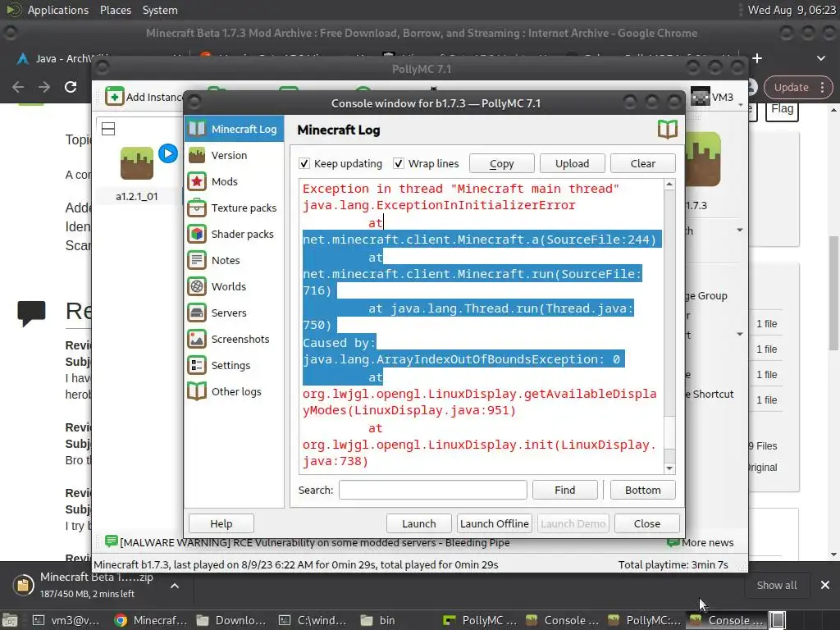Viewport: 840px width, 630px height.
Task: Open the System menu
Action: [x=160, y=10]
